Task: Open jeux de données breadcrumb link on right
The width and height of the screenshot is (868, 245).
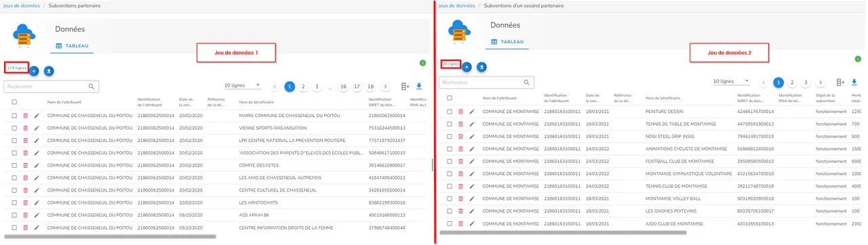Action: tap(456, 5)
